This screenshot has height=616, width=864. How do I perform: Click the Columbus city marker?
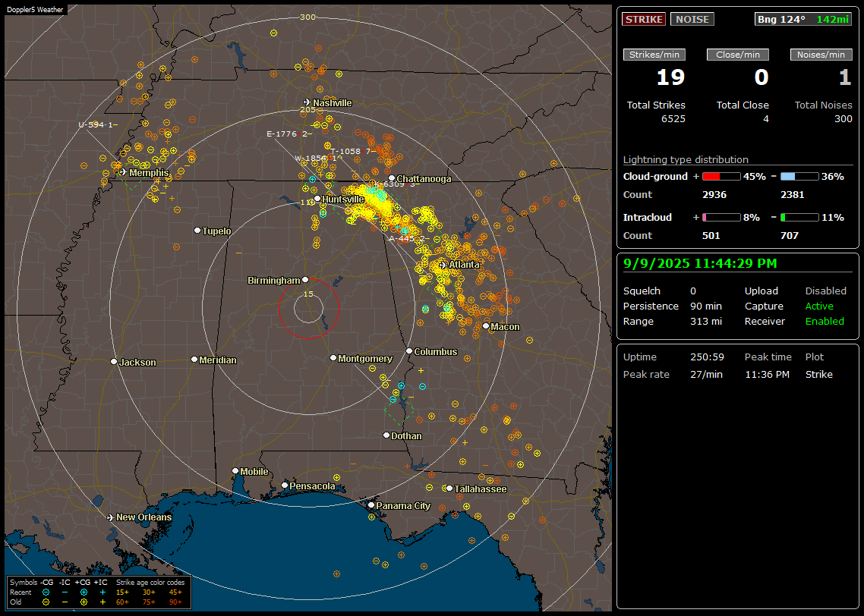tap(409, 350)
